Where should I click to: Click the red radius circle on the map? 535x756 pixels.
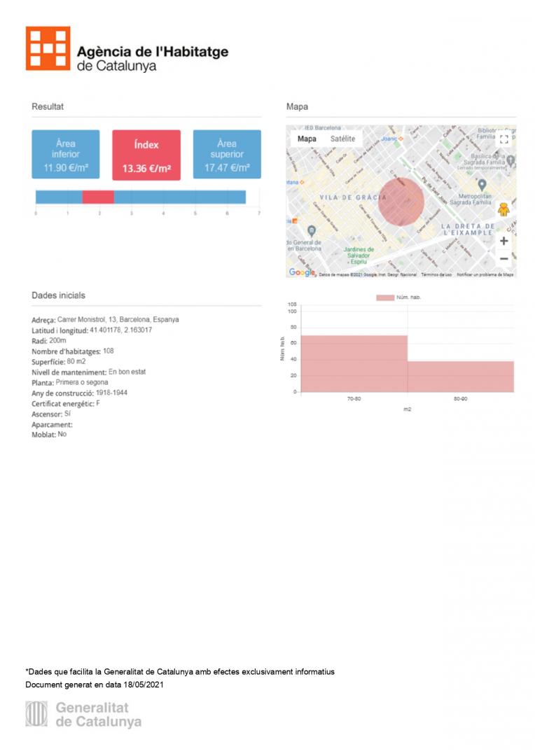click(x=401, y=202)
